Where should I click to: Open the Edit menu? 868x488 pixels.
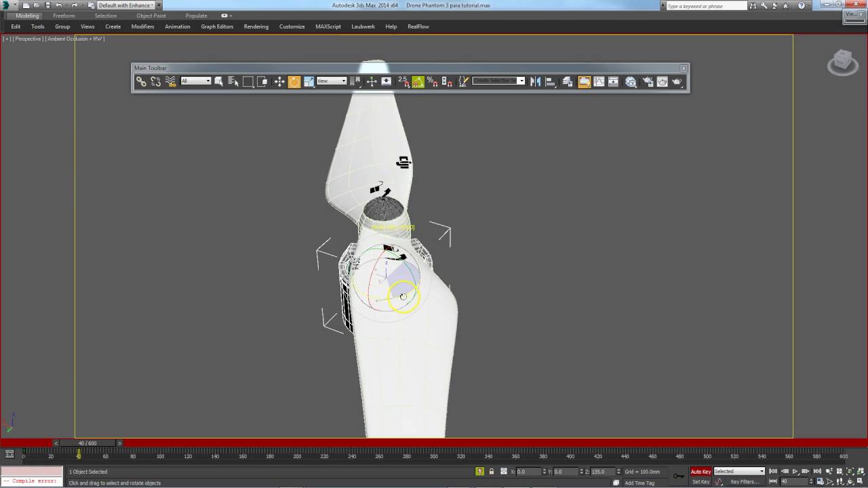coord(16,26)
